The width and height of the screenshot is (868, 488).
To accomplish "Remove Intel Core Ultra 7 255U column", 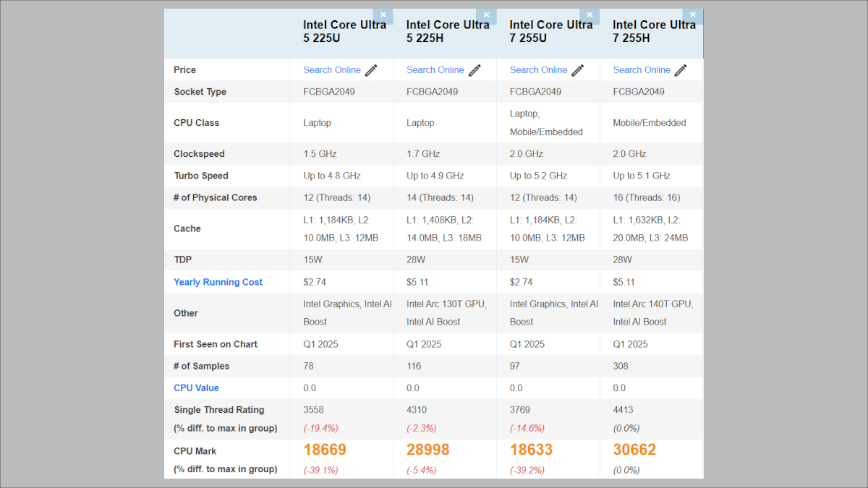I will [x=590, y=15].
